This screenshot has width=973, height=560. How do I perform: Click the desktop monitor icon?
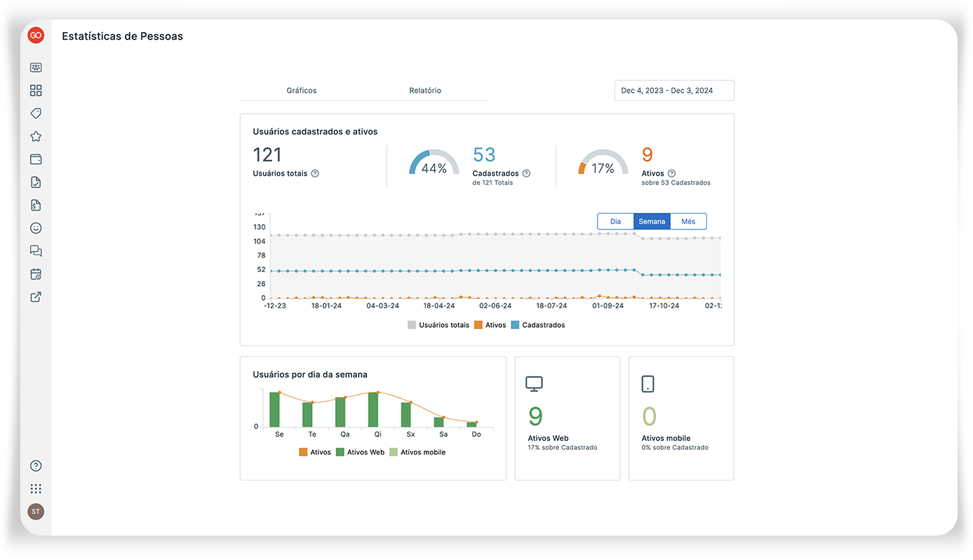[x=534, y=384]
